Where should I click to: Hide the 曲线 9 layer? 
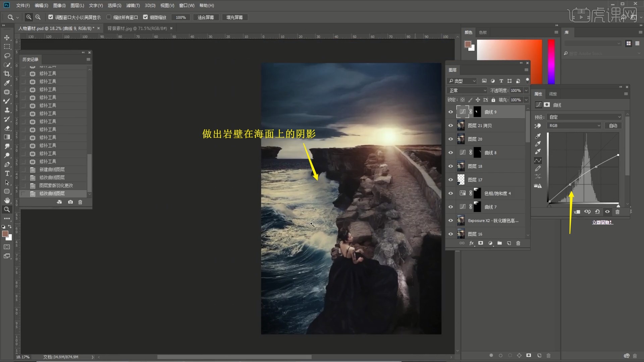(450, 112)
